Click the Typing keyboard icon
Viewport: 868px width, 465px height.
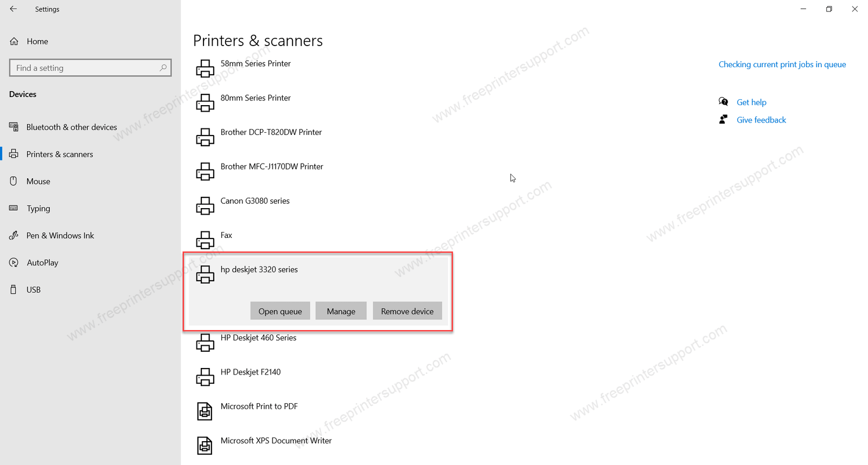tap(14, 208)
